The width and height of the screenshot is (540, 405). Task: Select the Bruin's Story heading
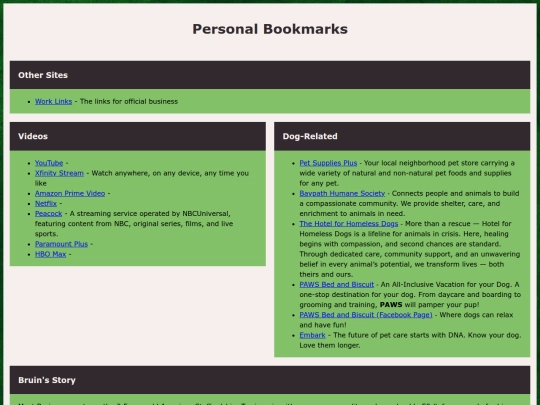[270, 380]
